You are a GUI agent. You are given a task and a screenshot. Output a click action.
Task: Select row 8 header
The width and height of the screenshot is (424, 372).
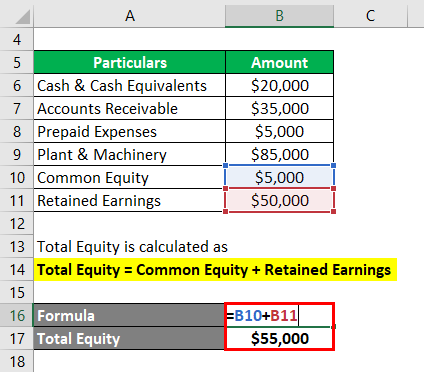point(17,131)
